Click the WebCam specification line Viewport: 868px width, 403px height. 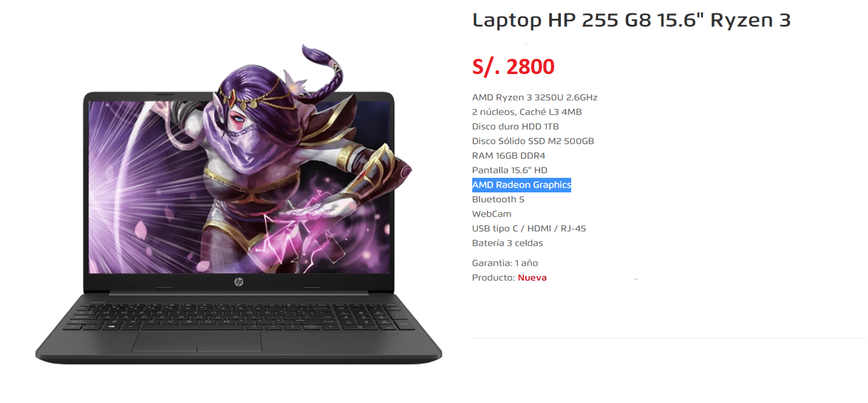pos(492,214)
